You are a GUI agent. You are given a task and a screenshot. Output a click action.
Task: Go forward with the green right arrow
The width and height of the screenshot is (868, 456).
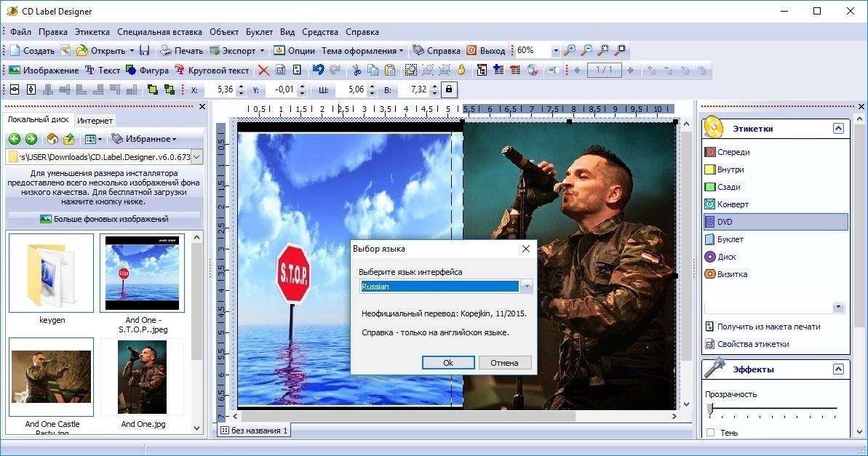coord(31,139)
